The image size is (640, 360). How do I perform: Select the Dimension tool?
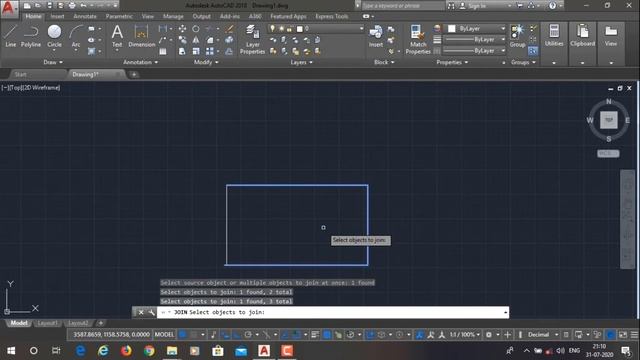tap(141, 36)
